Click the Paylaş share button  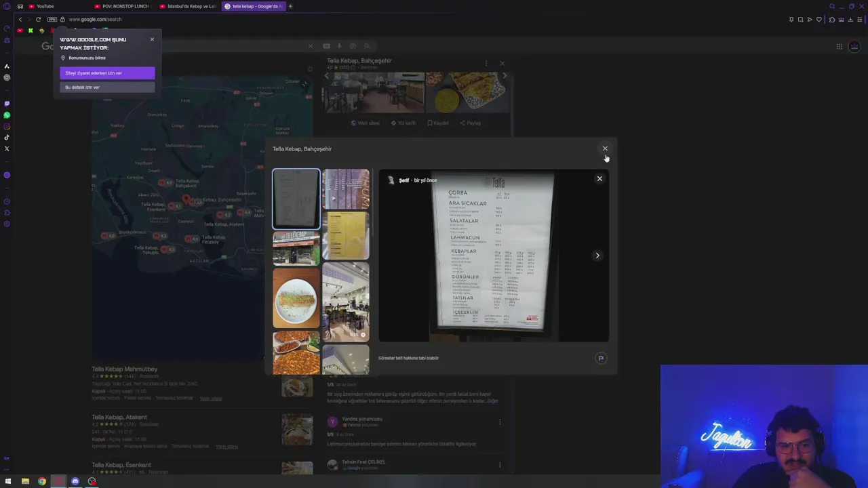pos(471,123)
